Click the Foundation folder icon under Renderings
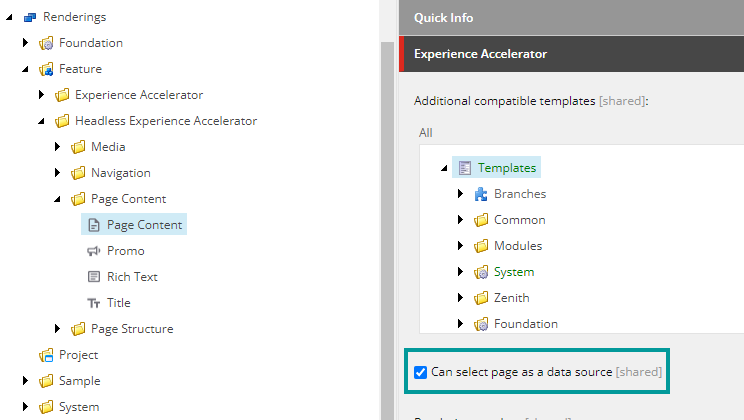The image size is (744, 420). click(x=46, y=43)
